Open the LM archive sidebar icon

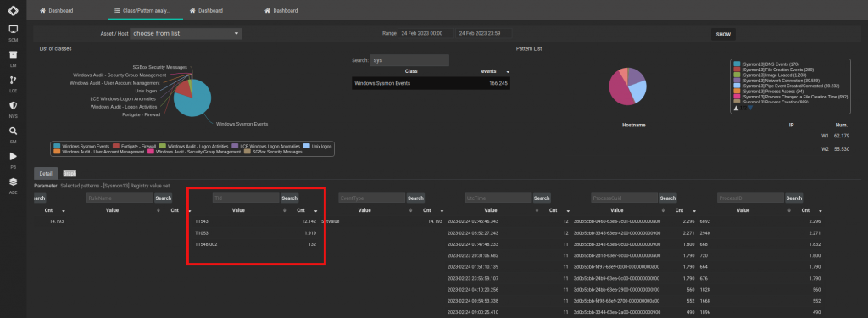pos(14,54)
